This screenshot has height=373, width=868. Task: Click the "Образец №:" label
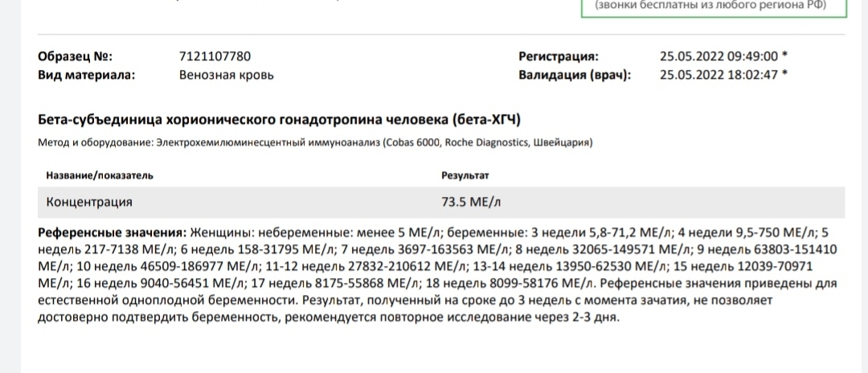click(76, 56)
